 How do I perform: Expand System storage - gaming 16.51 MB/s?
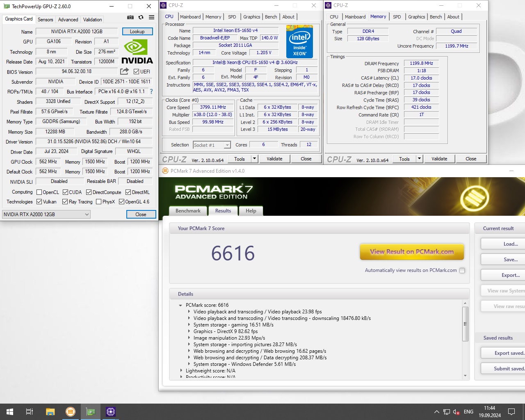tap(189, 325)
